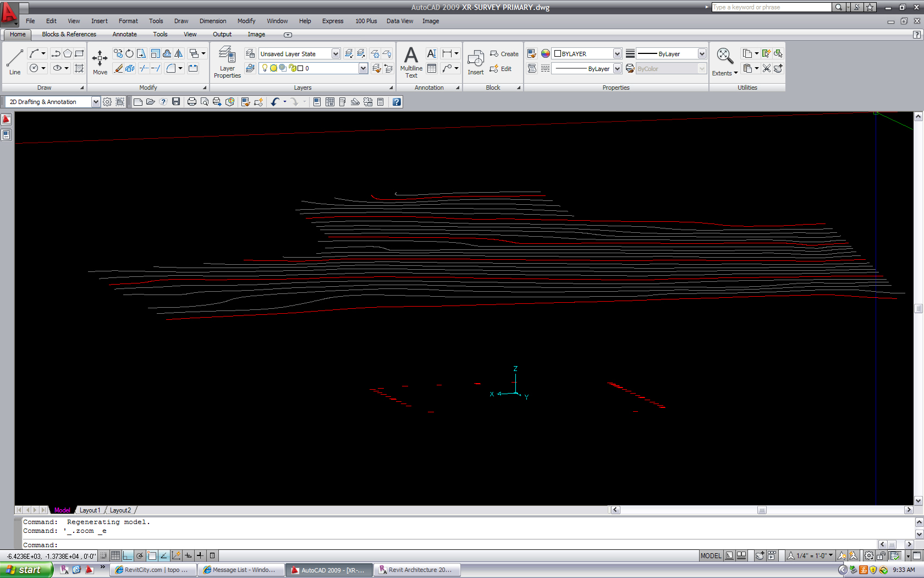This screenshot has width=924, height=578.
Task: Toggle Ortho Mode in status bar
Action: (128, 556)
